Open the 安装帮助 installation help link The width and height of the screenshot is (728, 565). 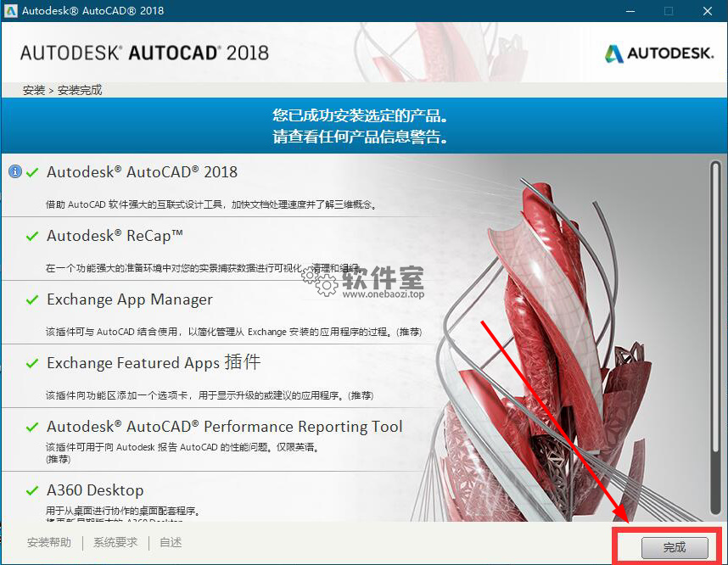(48, 542)
